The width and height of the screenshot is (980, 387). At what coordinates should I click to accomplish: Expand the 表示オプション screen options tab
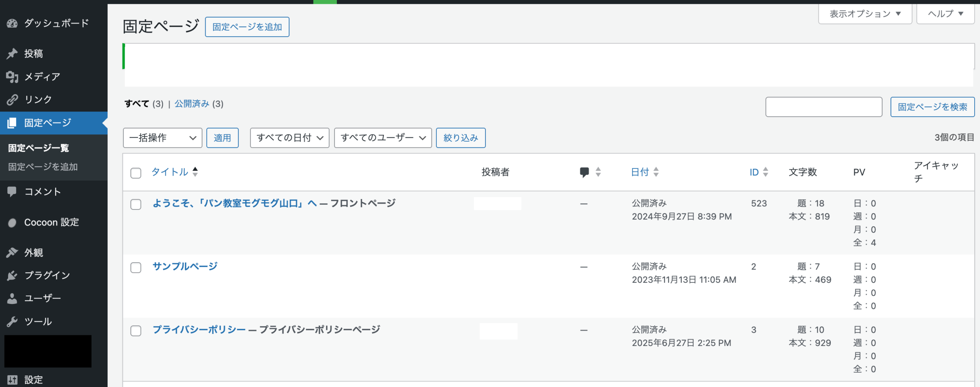[865, 14]
